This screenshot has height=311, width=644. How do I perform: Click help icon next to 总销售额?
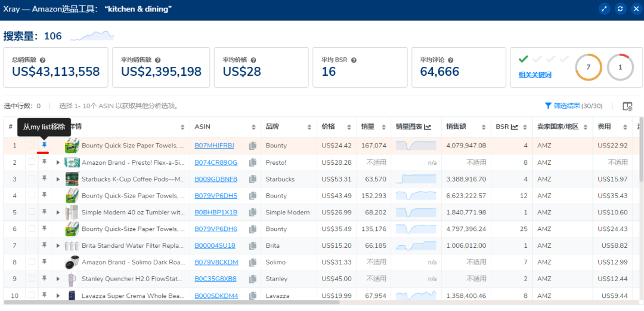(x=43, y=60)
